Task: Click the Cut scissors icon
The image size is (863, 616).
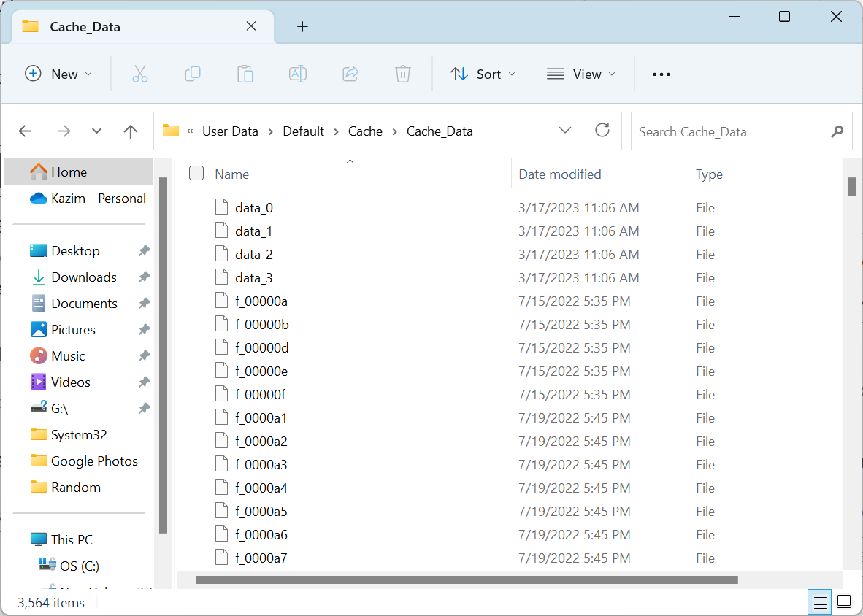Action: pos(140,74)
